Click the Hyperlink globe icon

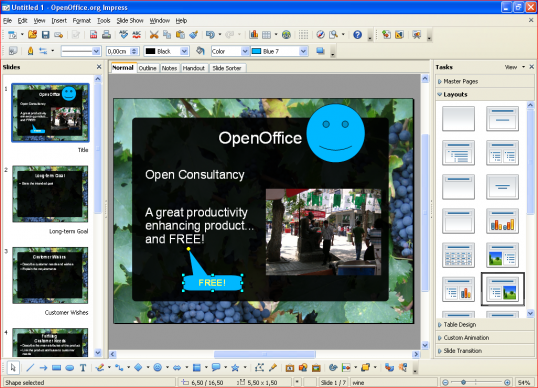tap(286, 34)
